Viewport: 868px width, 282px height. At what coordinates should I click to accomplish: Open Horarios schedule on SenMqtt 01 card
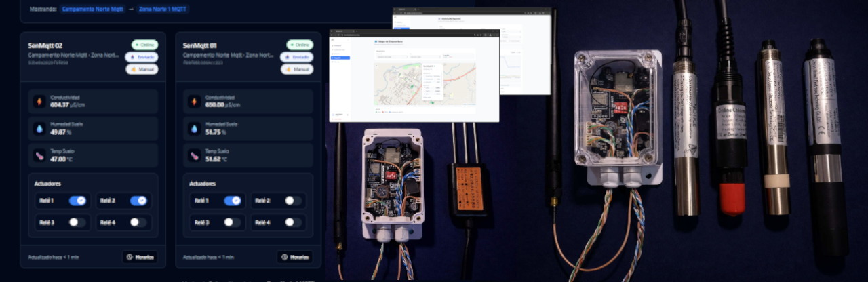point(296,257)
